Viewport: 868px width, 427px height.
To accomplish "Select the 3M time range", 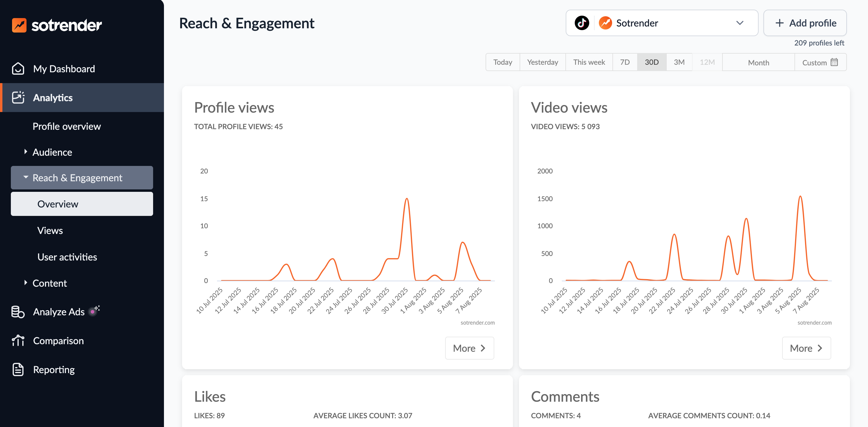I will (x=679, y=62).
